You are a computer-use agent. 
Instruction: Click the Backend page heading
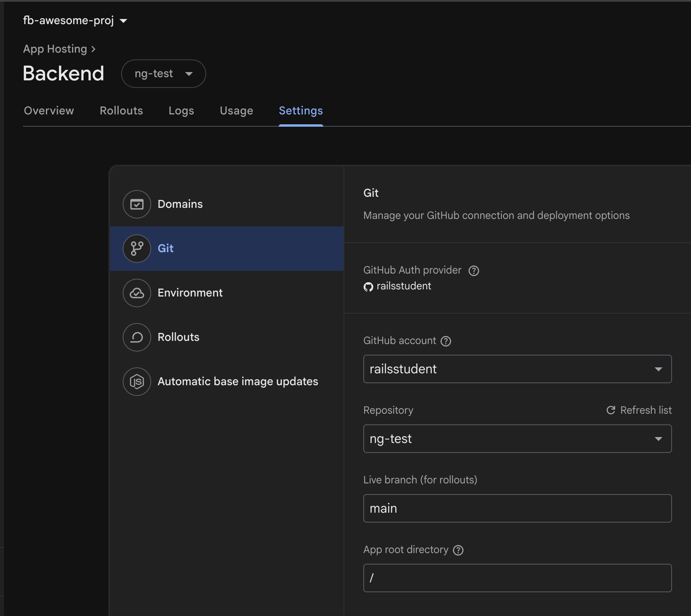click(x=64, y=74)
